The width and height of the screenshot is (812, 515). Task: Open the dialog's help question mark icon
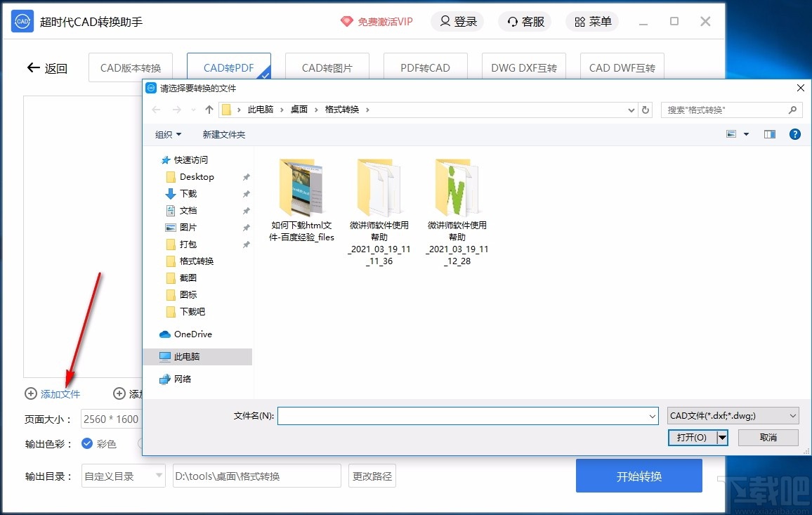point(794,133)
